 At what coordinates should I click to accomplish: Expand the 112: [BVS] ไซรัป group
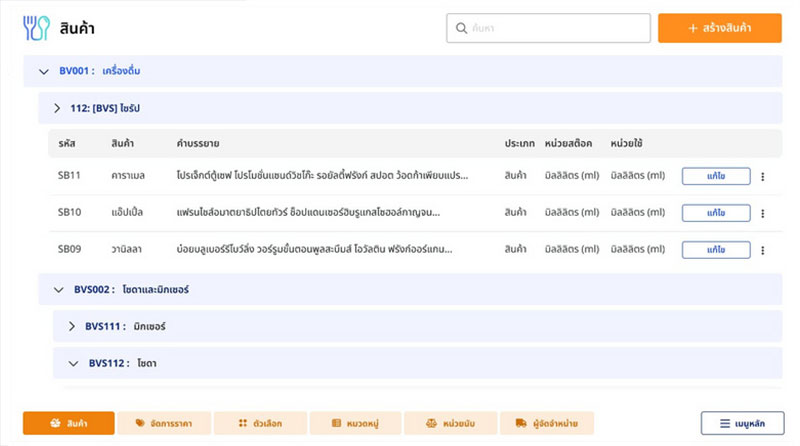click(x=57, y=108)
